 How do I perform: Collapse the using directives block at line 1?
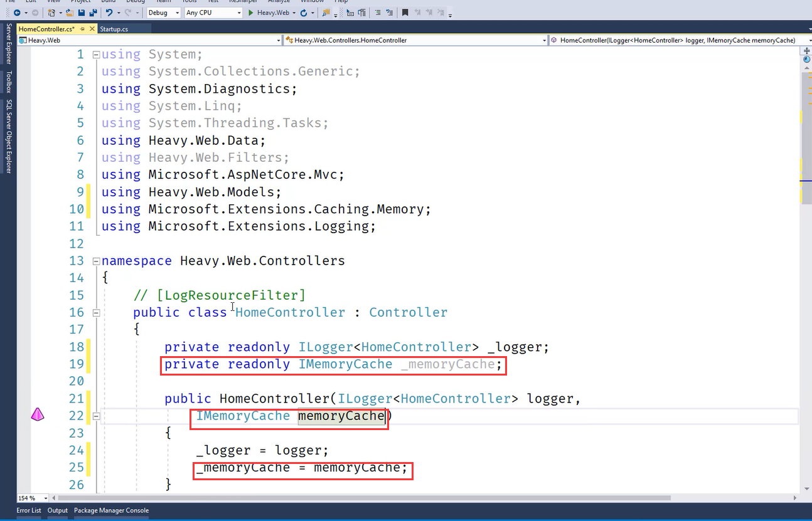point(96,55)
